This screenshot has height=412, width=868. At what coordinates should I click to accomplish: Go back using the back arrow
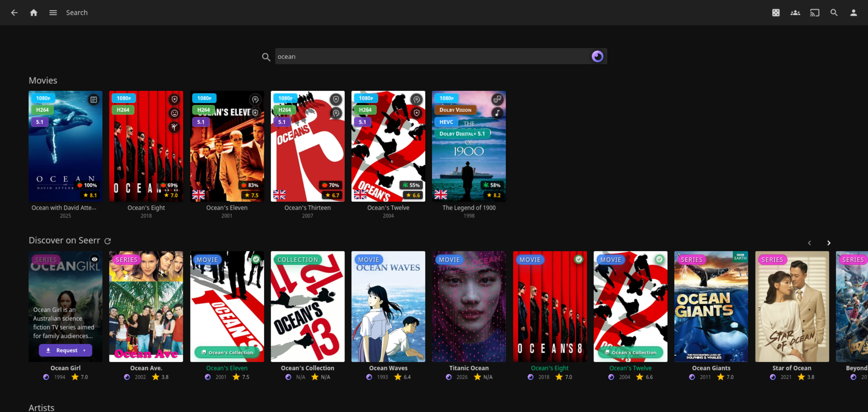pyautogui.click(x=14, y=13)
